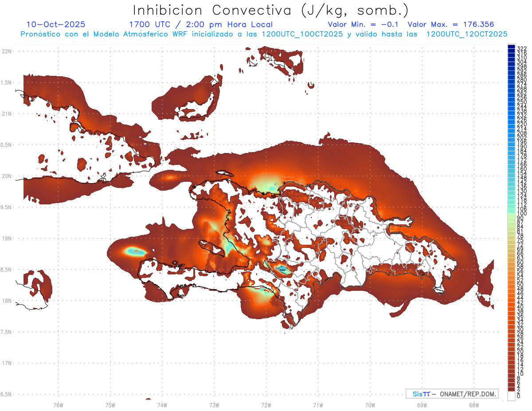The width and height of the screenshot is (532, 411).
Task: Click the "70W" longitude label
Action: [x=370, y=404]
